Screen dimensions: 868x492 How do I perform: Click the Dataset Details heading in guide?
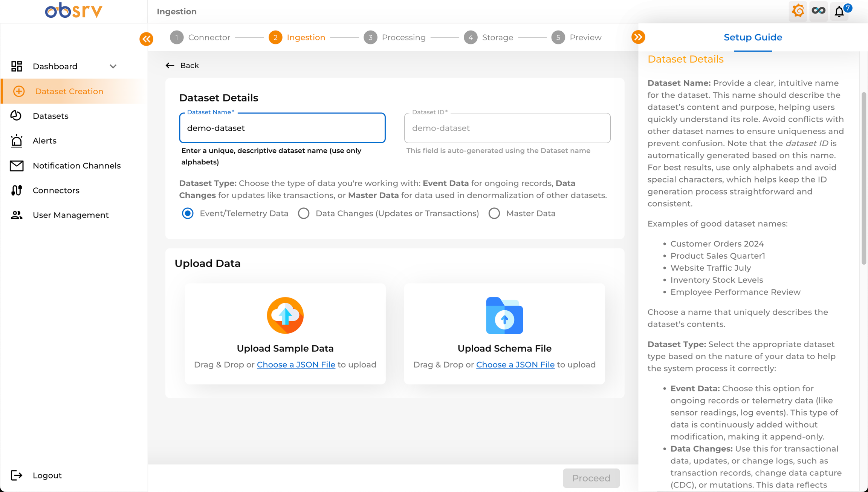(685, 59)
